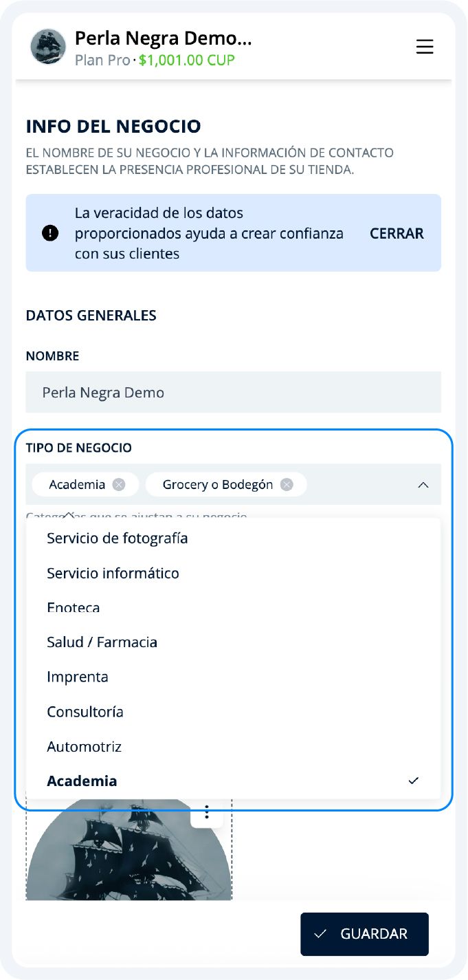Select Automotriz as a business type
The height and width of the screenshot is (980, 468).
coord(83,746)
